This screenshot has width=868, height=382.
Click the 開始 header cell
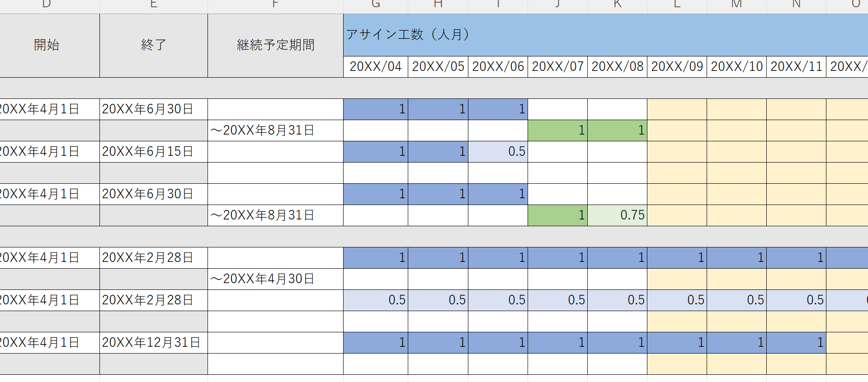coord(47,45)
